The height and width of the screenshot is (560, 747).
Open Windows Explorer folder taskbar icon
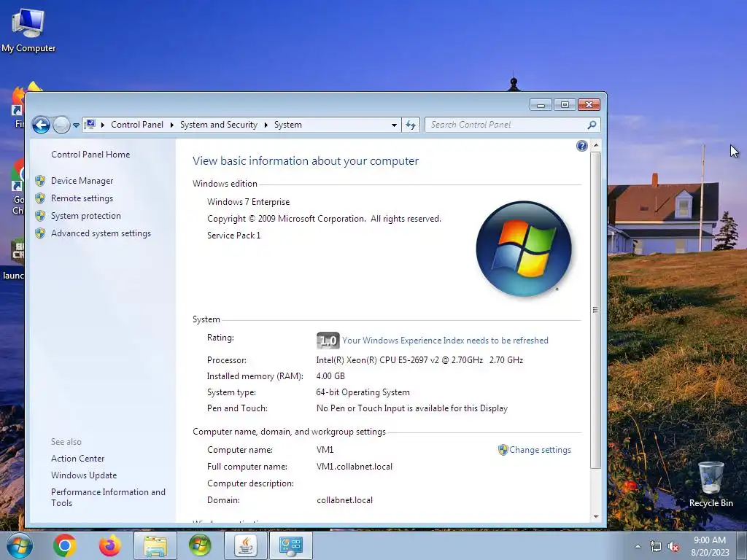tap(155, 545)
